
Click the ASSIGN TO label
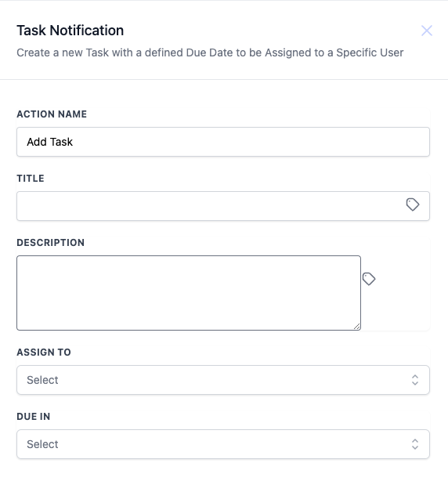point(44,353)
